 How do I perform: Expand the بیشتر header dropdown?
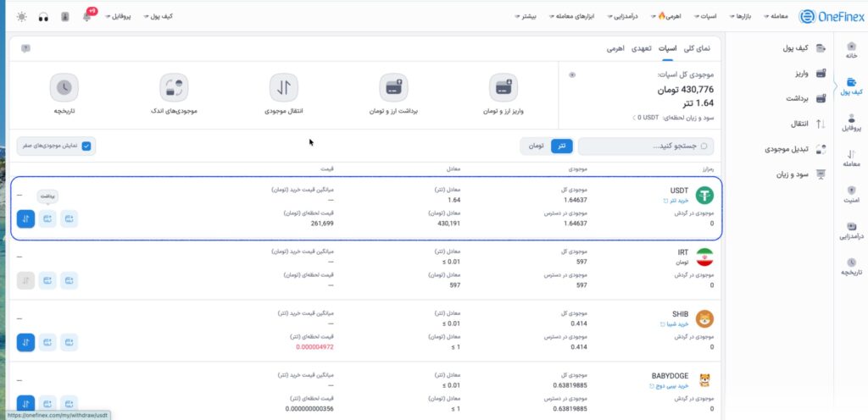pyautogui.click(x=526, y=17)
